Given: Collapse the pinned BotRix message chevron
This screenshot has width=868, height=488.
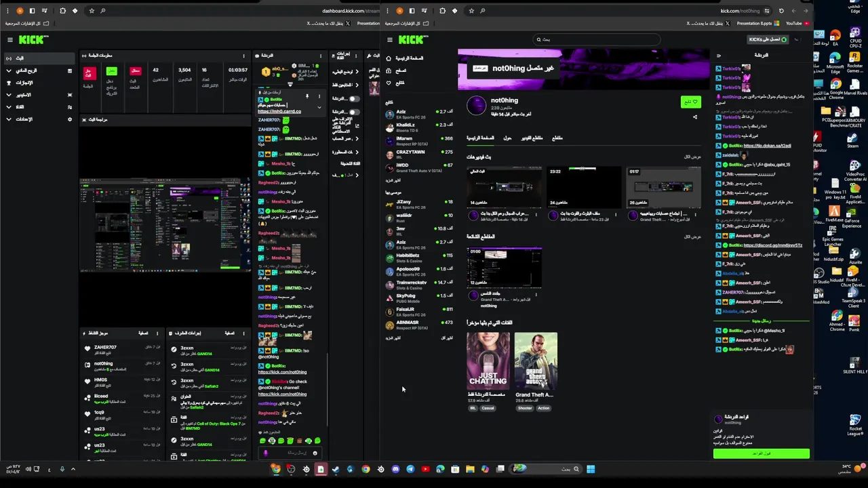Looking at the screenshot, I should (x=319, y=107).
